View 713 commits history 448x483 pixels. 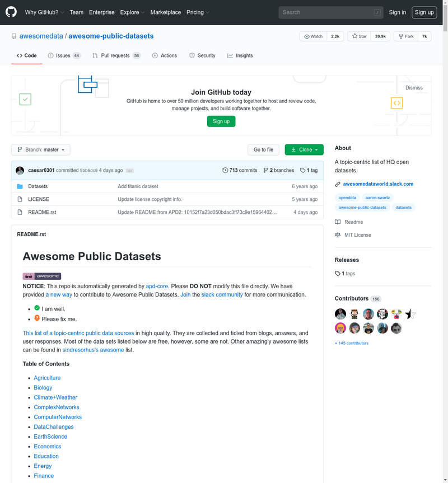240,170
